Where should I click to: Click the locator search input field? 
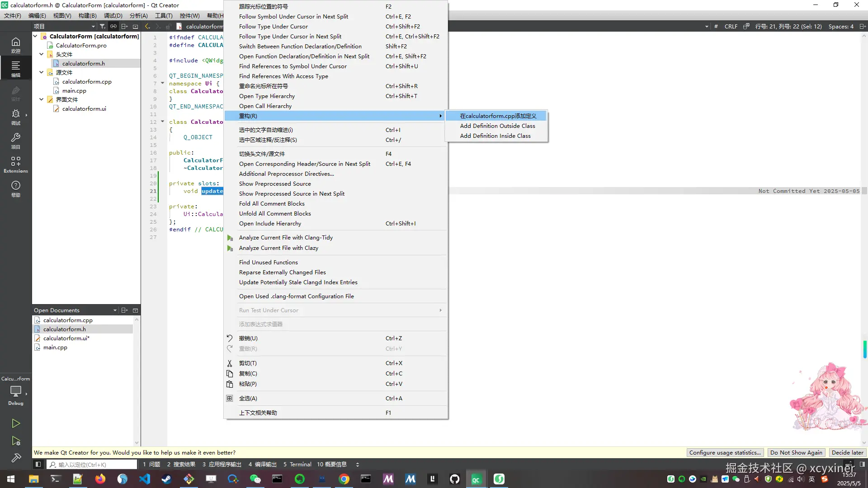point(92,464)
